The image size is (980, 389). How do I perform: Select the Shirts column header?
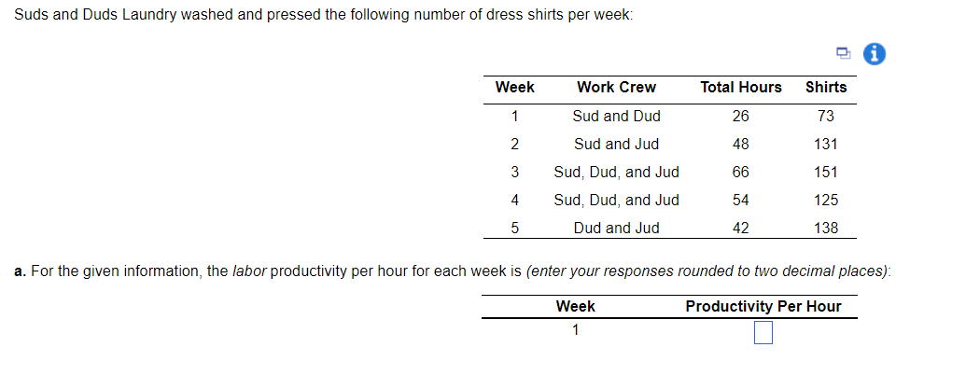pyautogui.click(x=826, y=88)
